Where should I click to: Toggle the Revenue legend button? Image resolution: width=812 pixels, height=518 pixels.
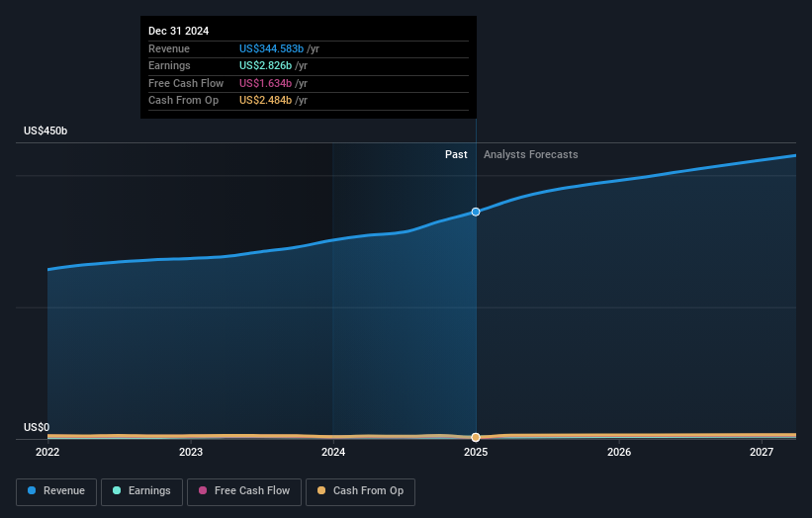56,491
